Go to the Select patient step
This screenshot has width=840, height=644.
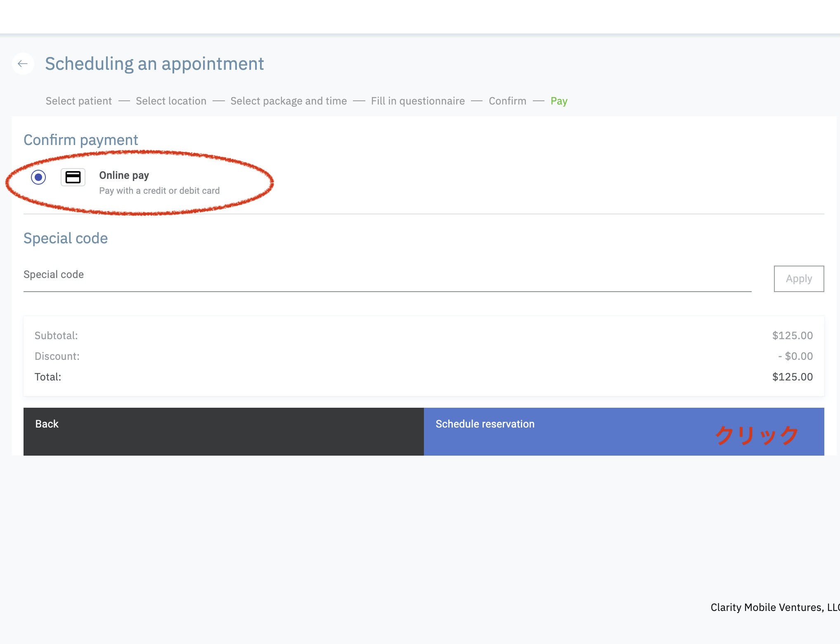78,101
